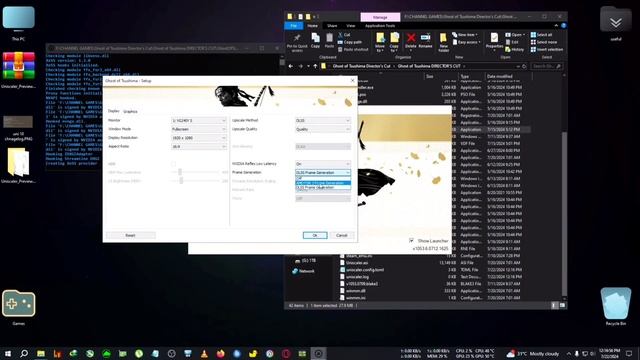Click New folder in Explorer ribbon

click(443, 42)
